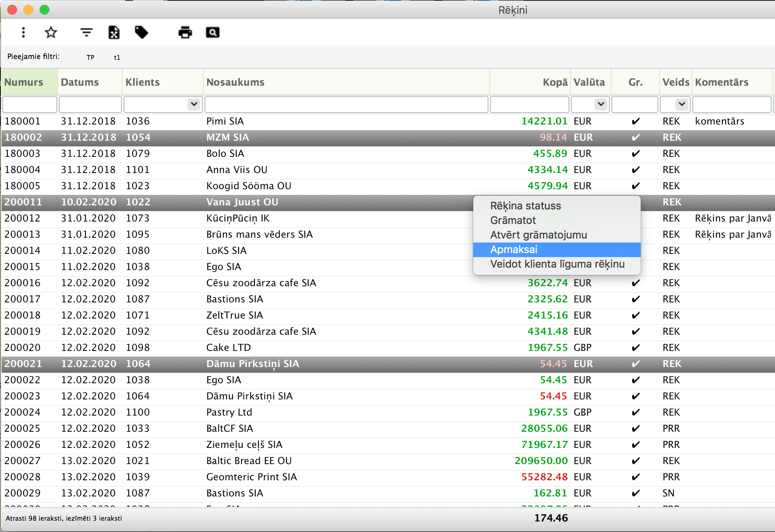
Task: Open the print preview magnifier icon
Action: point(213,32)
